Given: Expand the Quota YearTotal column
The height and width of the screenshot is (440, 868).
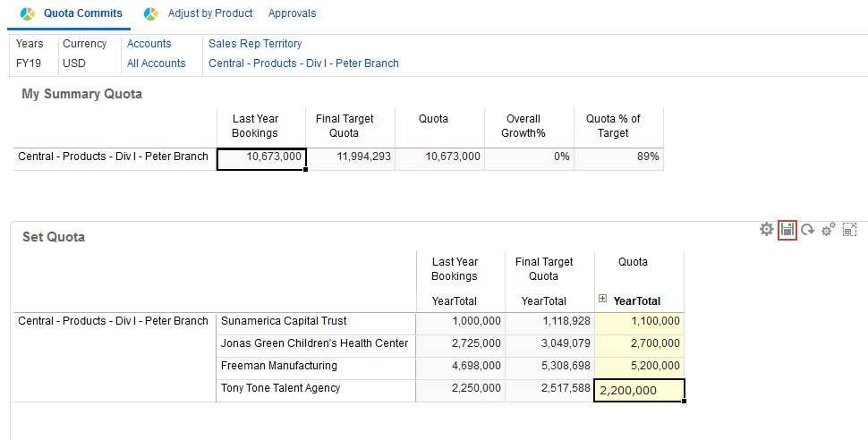Looking at the screenshot, I should click(x=603, y=300).
